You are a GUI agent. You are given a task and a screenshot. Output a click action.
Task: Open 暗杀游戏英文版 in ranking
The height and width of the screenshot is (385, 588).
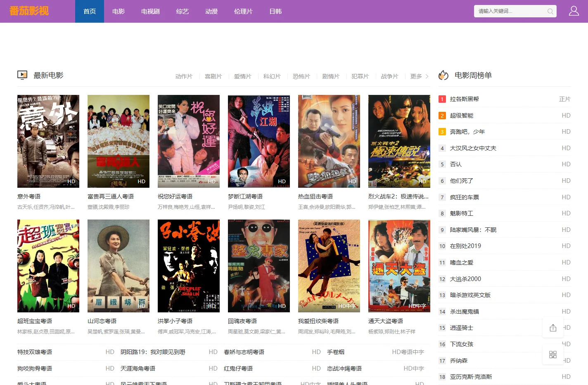pyautogui.click(x=470, y=295)
